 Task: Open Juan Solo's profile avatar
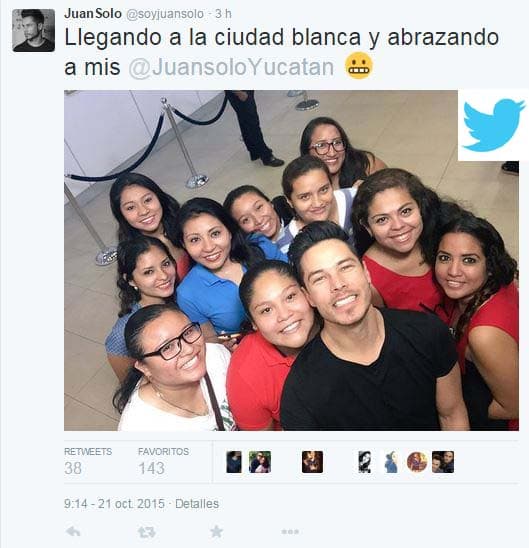pos(34,30)
